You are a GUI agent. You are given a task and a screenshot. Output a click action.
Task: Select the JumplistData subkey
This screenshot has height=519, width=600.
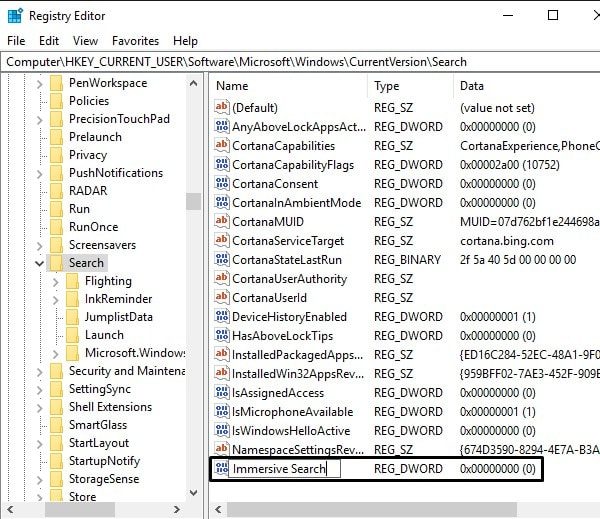pos(119,317)
